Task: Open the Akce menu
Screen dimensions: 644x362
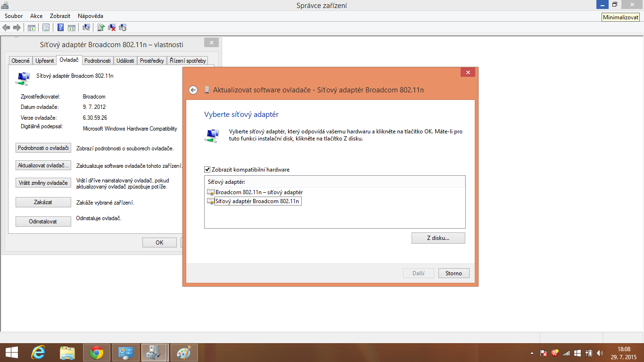Action: (36, 16)
